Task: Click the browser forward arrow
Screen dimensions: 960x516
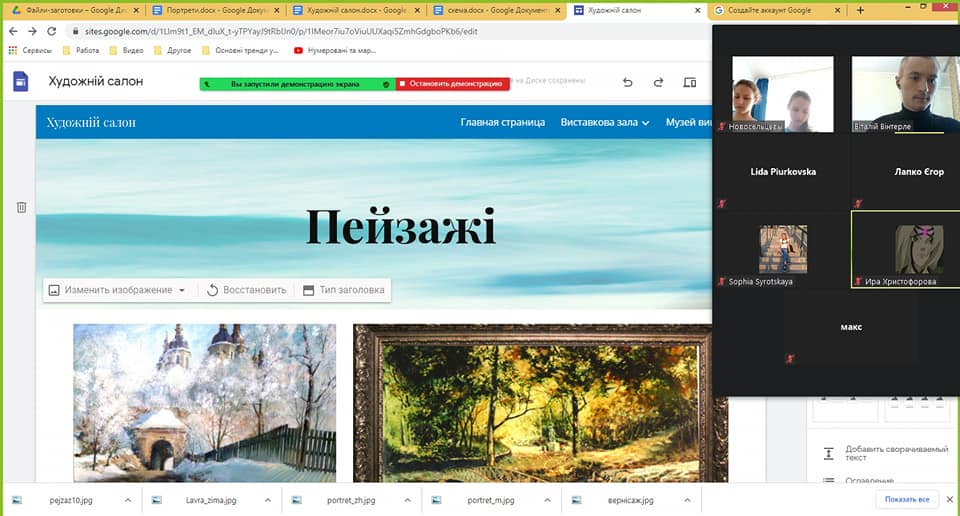Action: [x=32, y=31]
